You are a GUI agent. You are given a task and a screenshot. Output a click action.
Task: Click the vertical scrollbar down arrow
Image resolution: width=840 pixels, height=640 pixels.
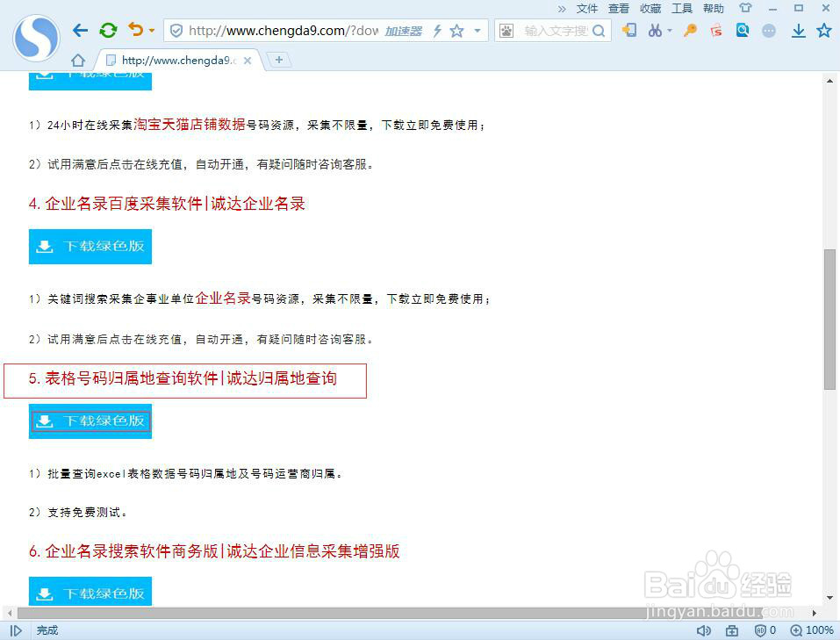click(x=829, y=598)
